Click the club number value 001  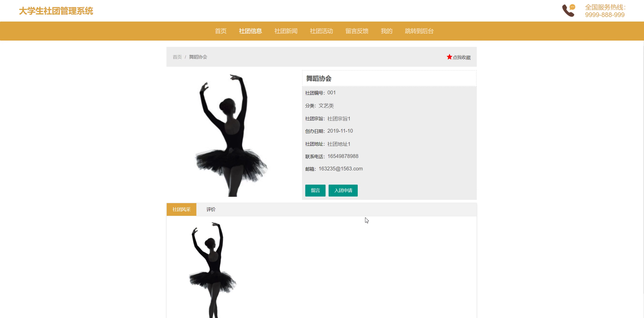(x=331, y=93)
